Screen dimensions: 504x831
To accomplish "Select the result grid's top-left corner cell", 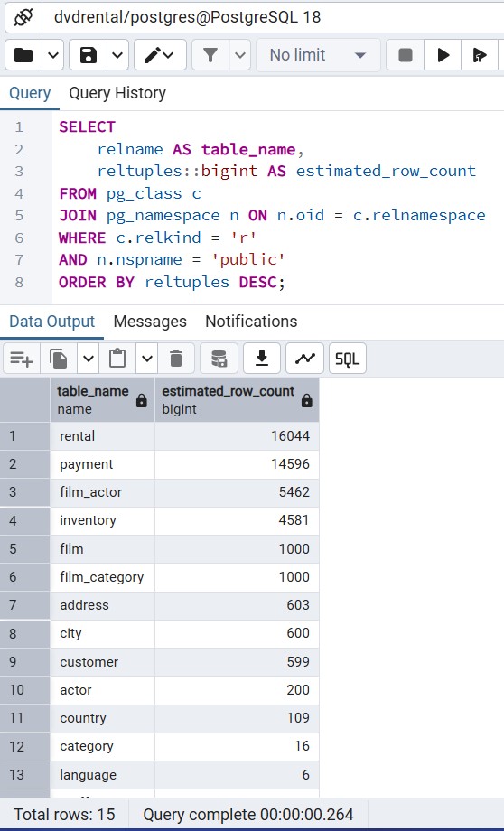I will (x=25, y=399).
